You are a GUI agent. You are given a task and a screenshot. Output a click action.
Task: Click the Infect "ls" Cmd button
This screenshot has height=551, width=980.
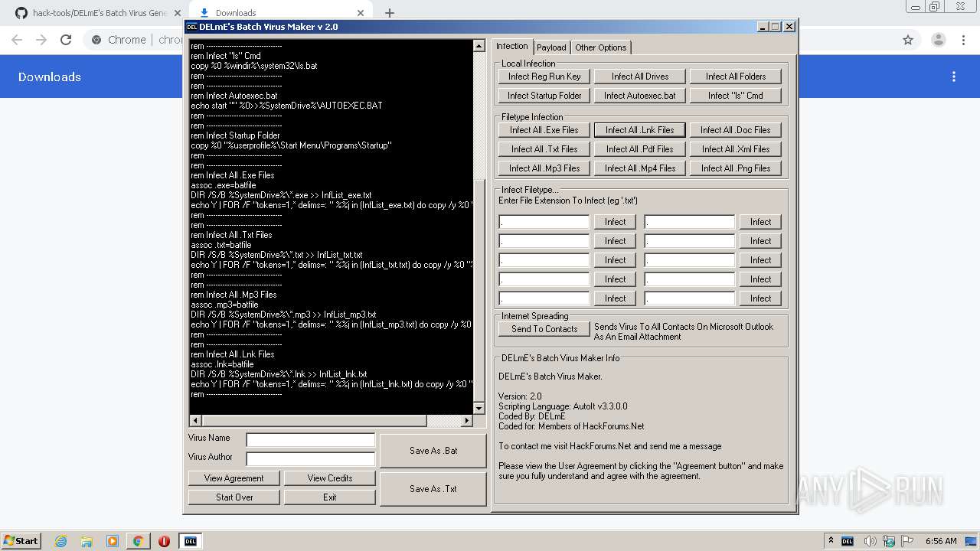[736, 96]
